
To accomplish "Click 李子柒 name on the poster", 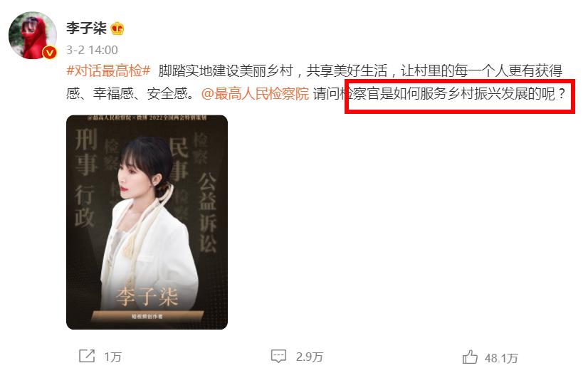I will click(x=147, y=297).
